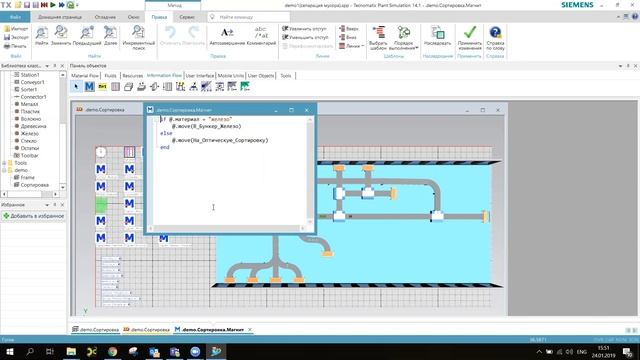
Task: Click Select template (Выбрать шаблон) icon
Action: click(x=378, y=32)
